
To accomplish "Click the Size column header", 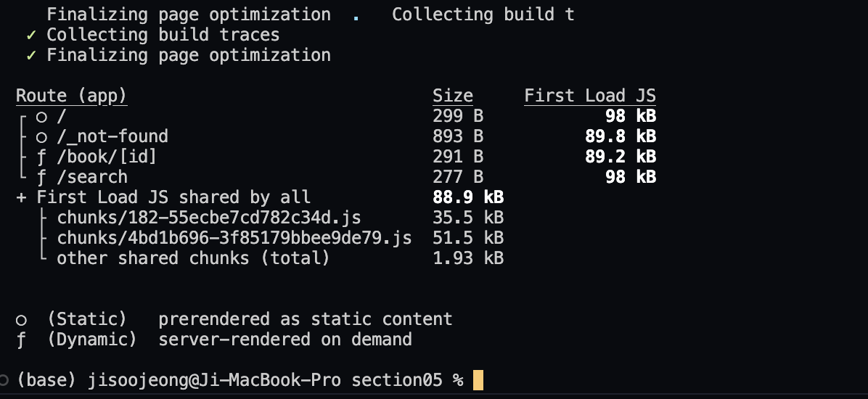I will [x=453, y=96].
